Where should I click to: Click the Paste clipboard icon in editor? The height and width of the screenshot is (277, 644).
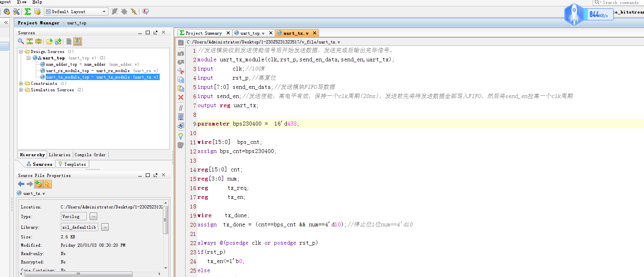(181, 88)
